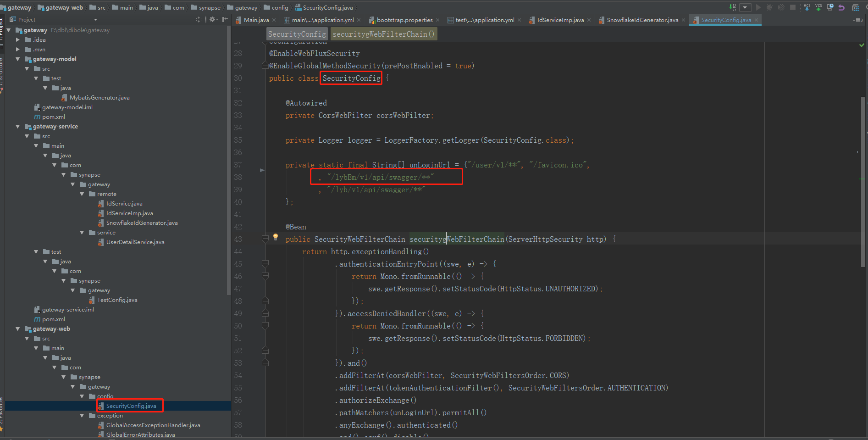The height and width of the screenshot is (440, 868).
Task: Click the green Run arrow icon
Action: pyautogui.click(x=758, y=7)
